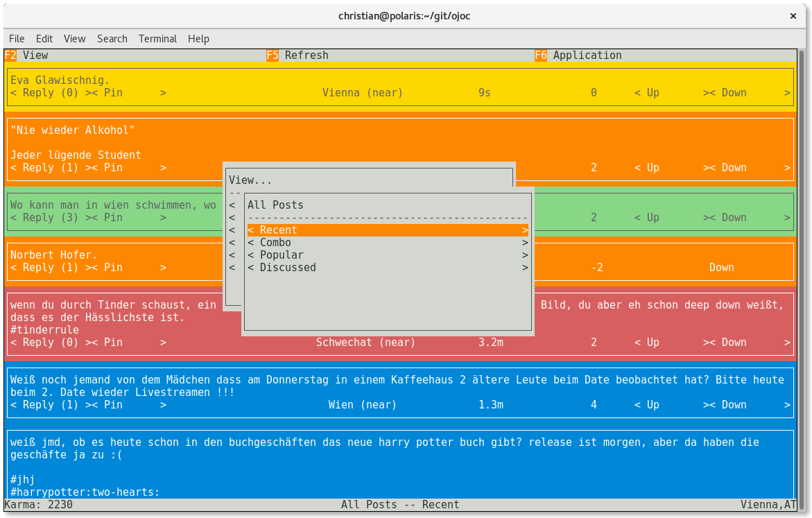The width and height of the screenshot is (812, 518).
Task: Open the Terminal menu in menu bar
Action: pyautogui.click(x=157, y=39)
